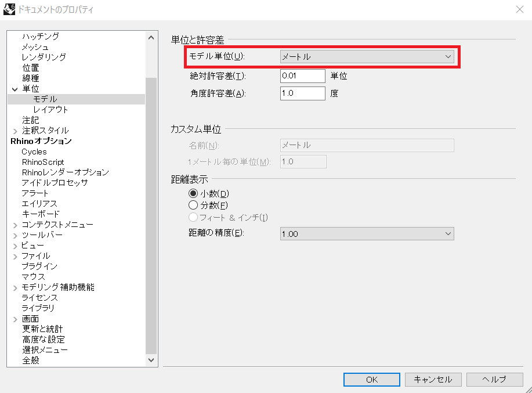The height and width of the screenshot is (393, 532).
Task: Select Rhinoレンダーオプション in the tree
Action: (x=66, y=172)
